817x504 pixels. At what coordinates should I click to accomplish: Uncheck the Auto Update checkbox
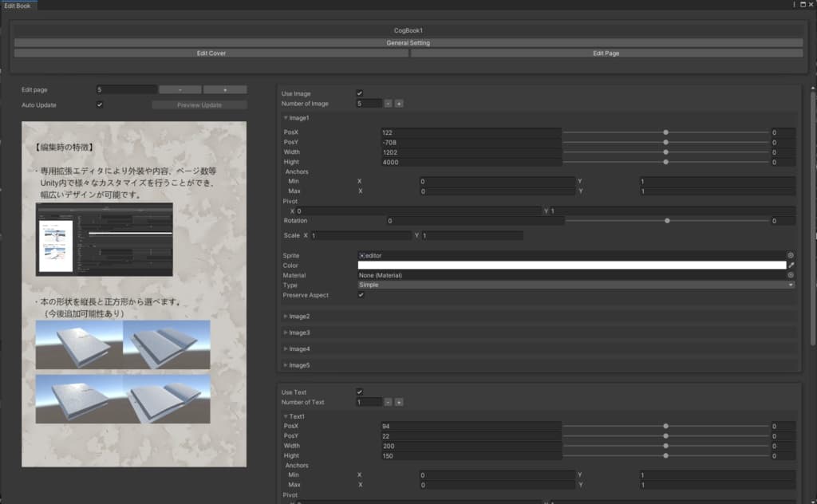100,104
